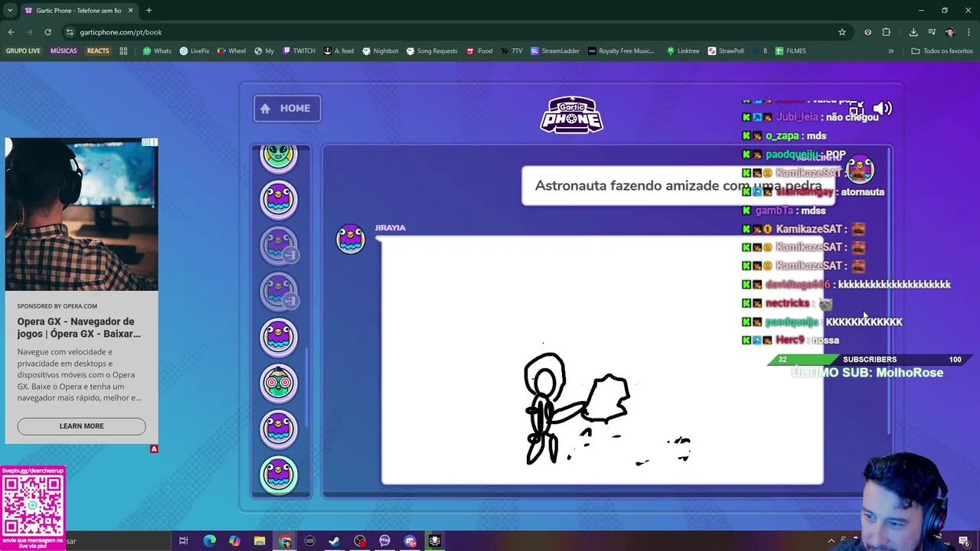Open the Todos os favoritos folder
980x551 pixels.
coord(942,51)
